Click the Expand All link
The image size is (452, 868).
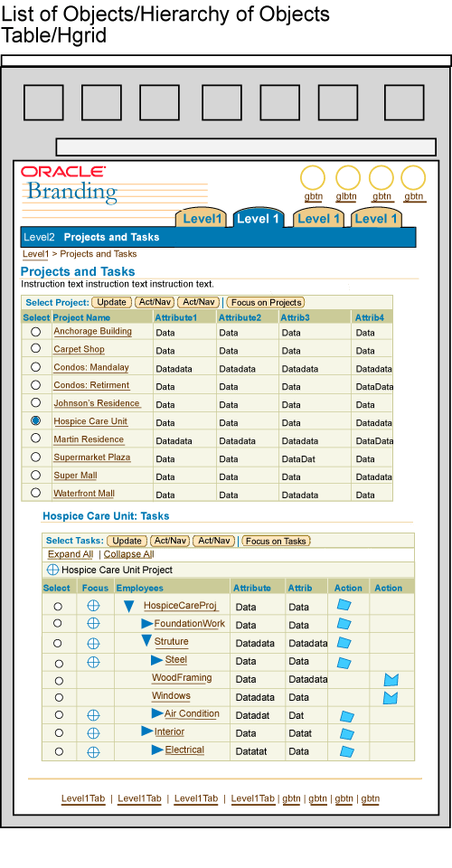click(x=71, y=554)
